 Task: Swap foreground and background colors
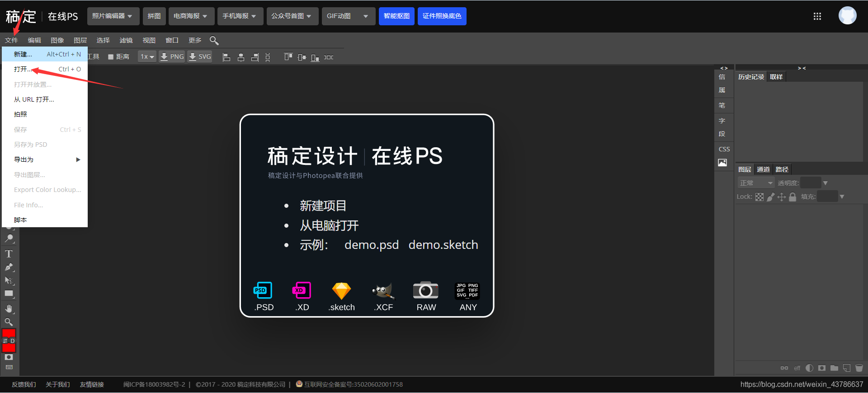pos(5,341)
